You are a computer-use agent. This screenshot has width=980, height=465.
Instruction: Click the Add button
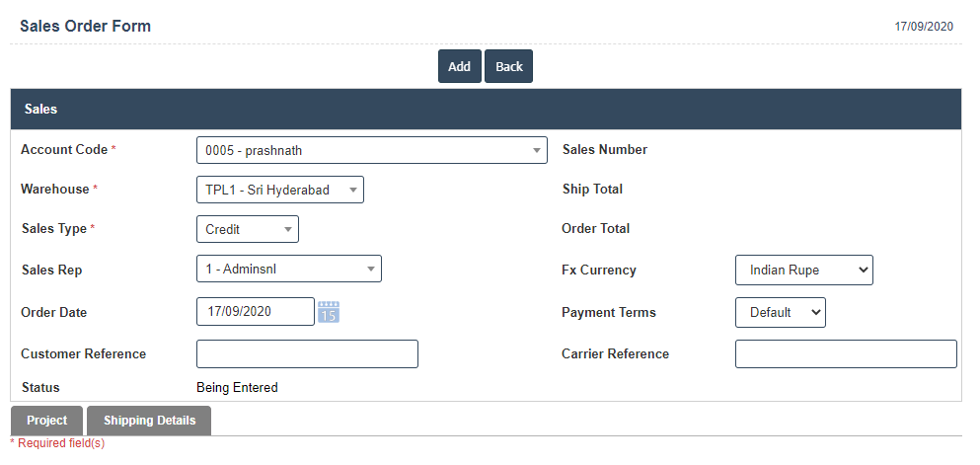coord(459,66)
